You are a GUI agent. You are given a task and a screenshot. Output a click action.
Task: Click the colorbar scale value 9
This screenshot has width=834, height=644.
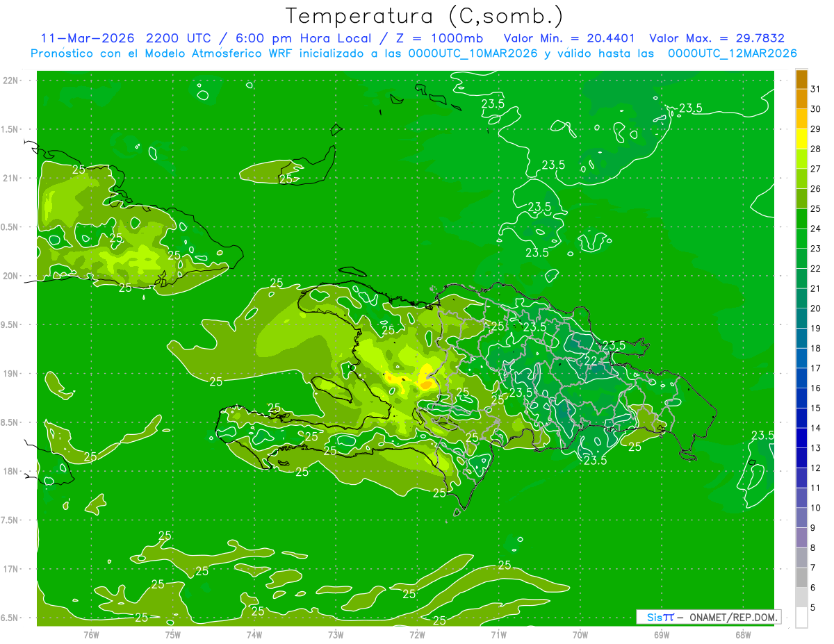pyautogui.click(x=812, y=528)
